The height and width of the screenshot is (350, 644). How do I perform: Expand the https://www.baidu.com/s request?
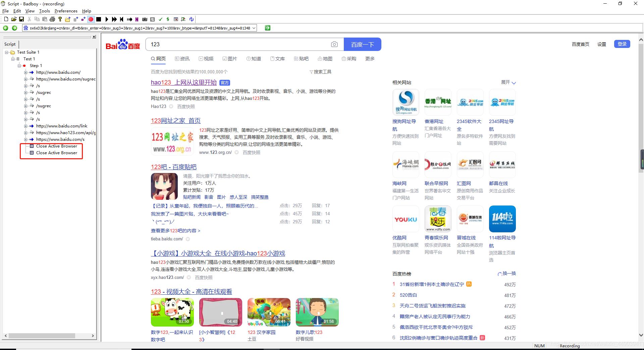(26, 139)
